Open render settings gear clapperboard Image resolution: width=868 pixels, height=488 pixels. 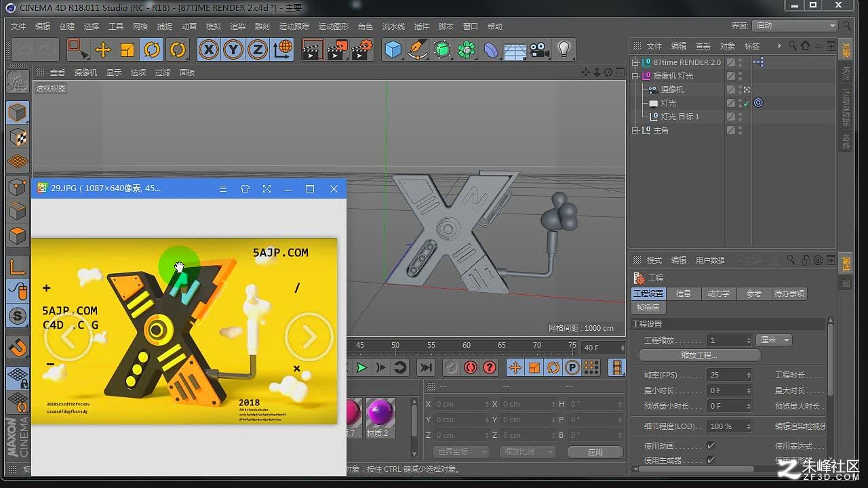[362, 49]
